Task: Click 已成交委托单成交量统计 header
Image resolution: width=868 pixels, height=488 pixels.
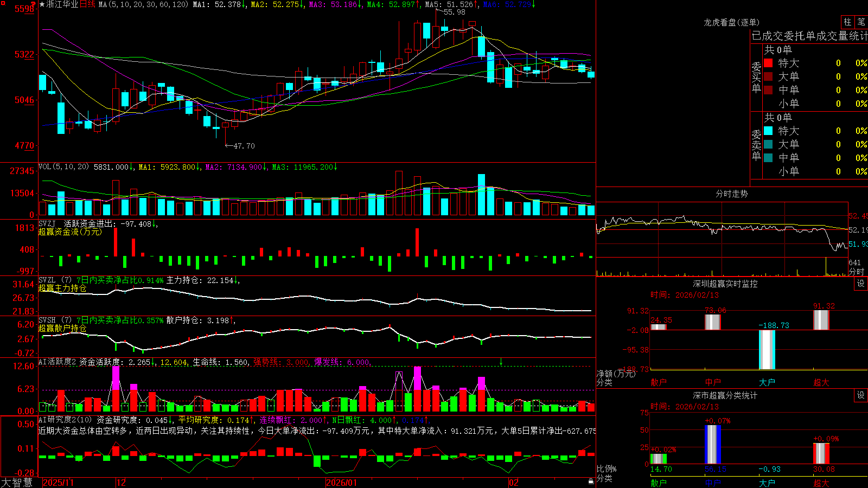Action: [809, 36]
